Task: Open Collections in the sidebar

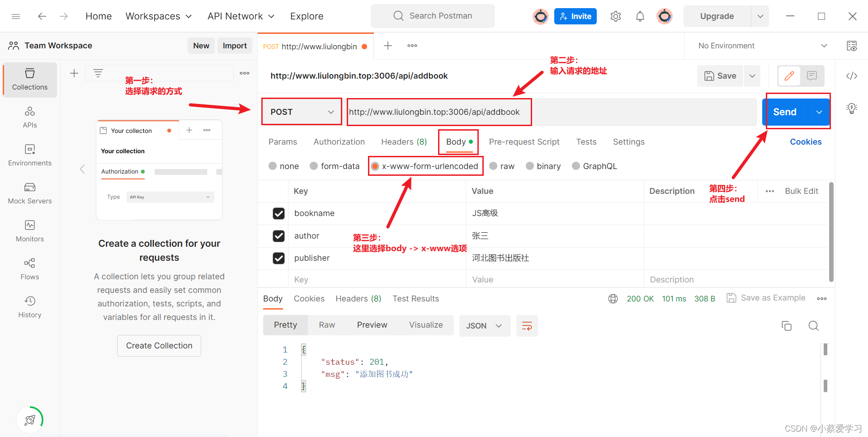Action: (x=30, y=80)
